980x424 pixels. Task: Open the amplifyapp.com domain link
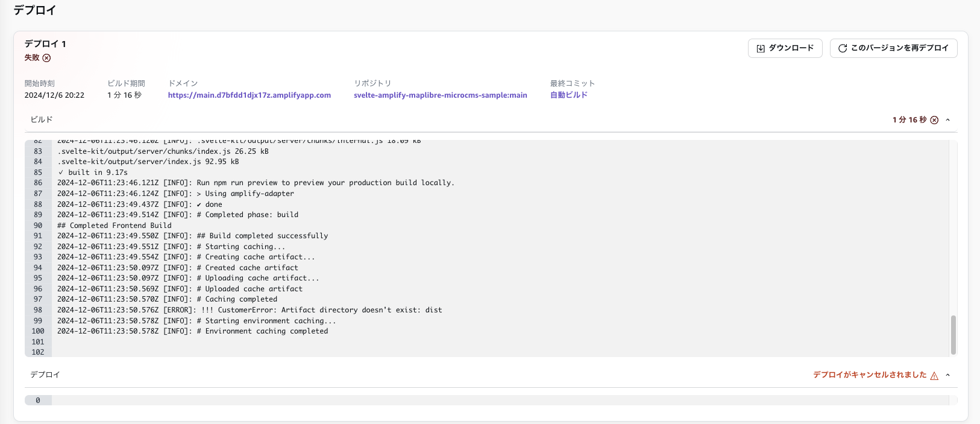click(250, 95)
